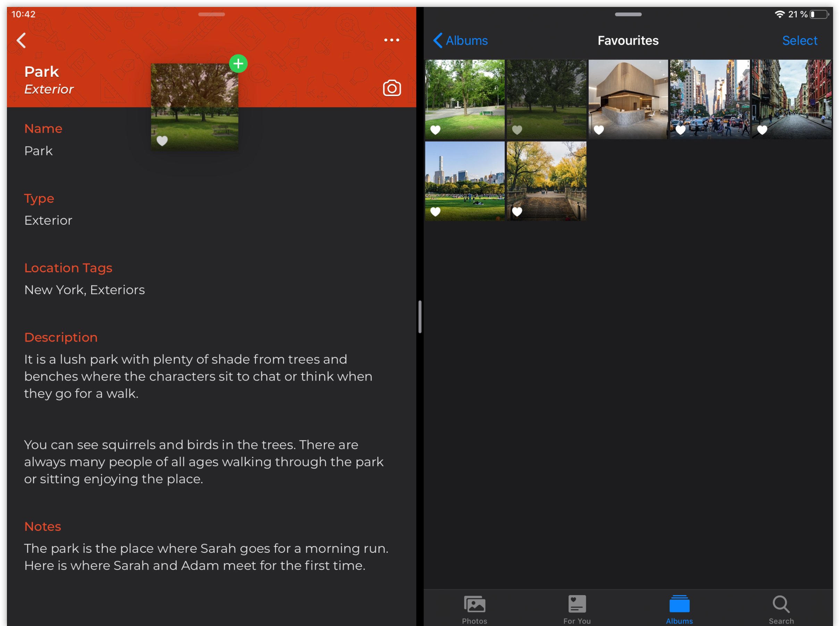Return to Albums in the Photos app
Screen dimensions: 840x626
coord(460,41)
